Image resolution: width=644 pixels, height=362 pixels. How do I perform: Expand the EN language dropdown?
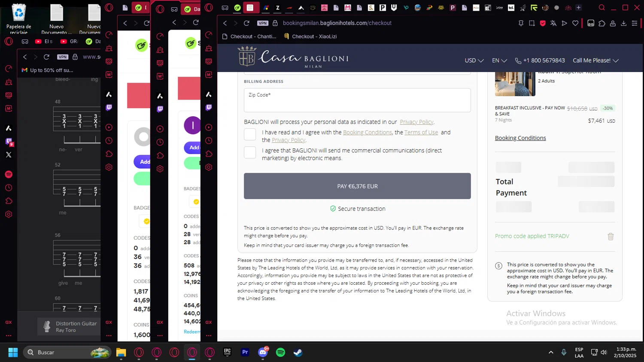pos(499,60)
